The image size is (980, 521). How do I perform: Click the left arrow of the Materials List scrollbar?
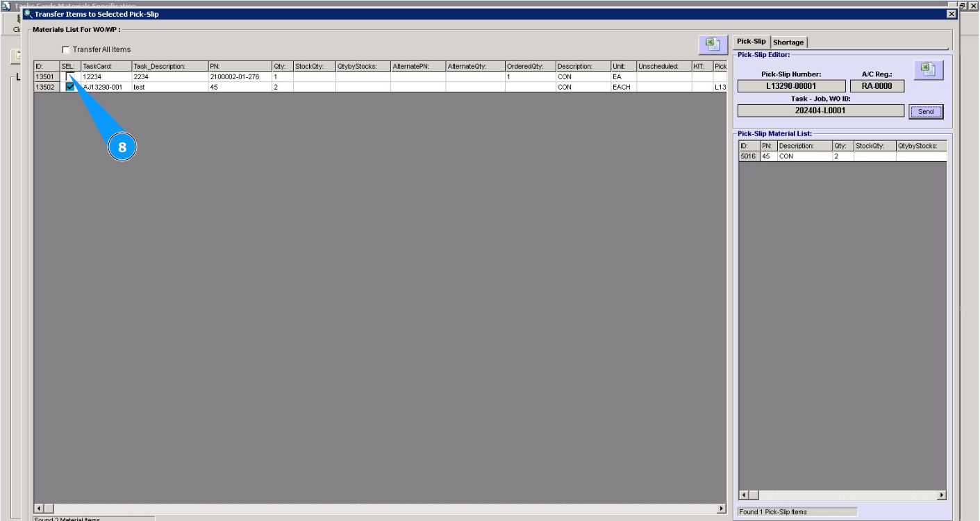coord(39,508)
